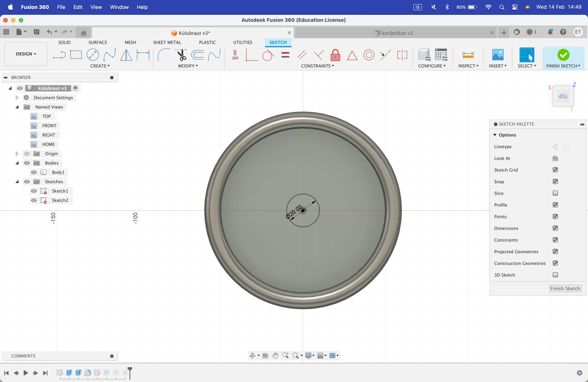Collapse the Options section in Sketch Palette

pos(495,135)
